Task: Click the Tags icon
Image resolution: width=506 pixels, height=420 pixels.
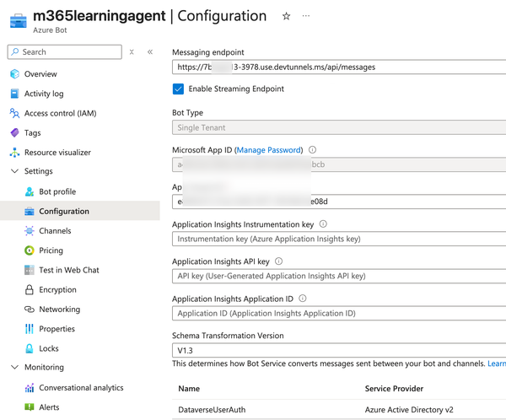Action: pyautogui.click(x=14, y=132)
